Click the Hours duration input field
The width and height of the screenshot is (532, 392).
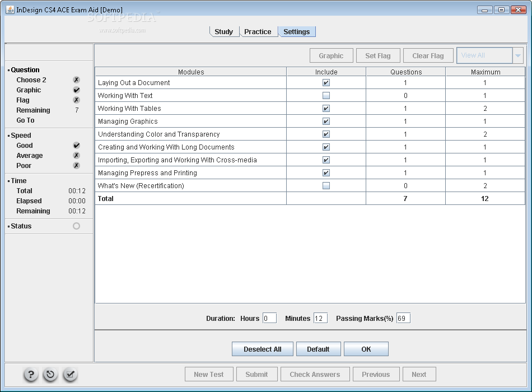(269, 318)
